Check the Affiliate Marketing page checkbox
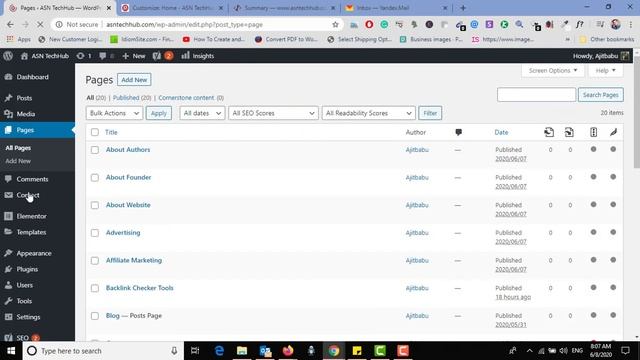 click(x=95, y=261)
